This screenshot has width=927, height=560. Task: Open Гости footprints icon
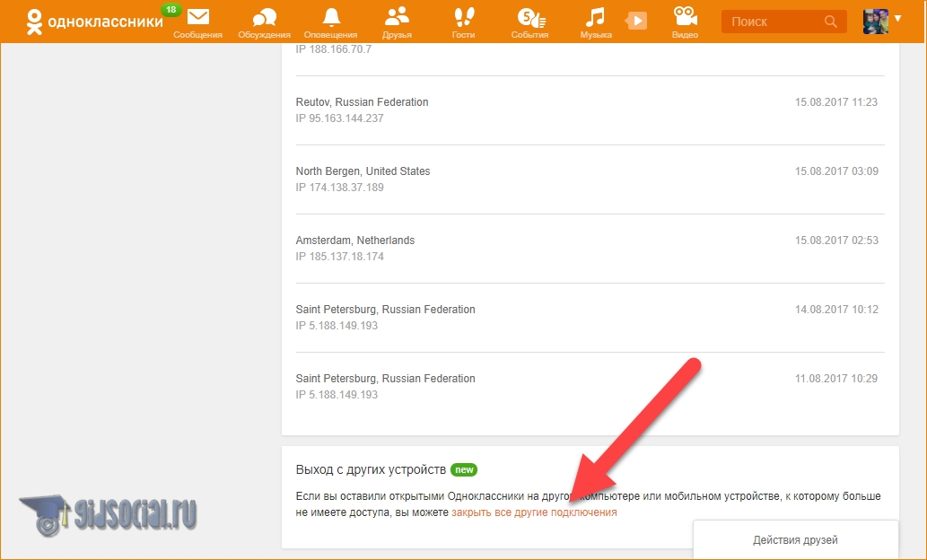463,17
